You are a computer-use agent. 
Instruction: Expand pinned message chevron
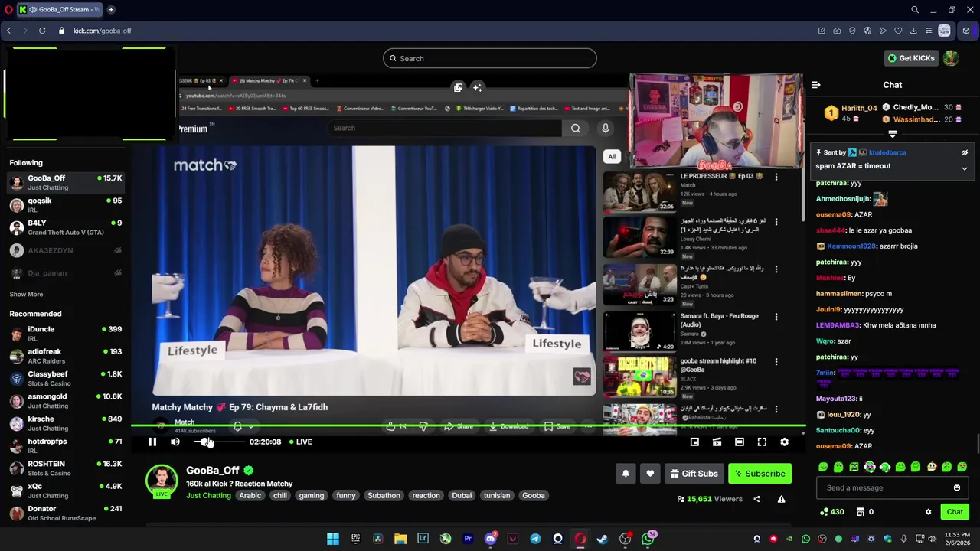click(965, 168)
